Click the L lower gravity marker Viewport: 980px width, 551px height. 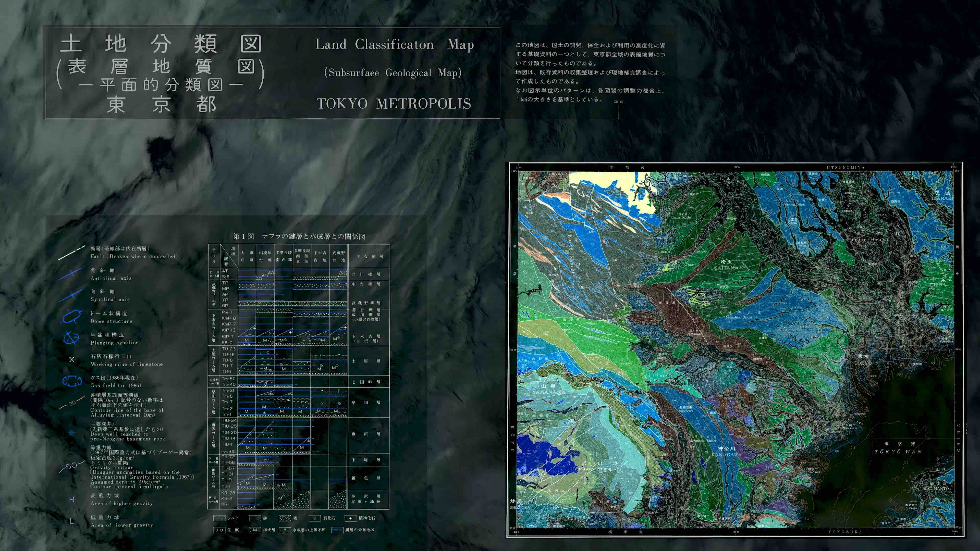(x=71, y=521)
